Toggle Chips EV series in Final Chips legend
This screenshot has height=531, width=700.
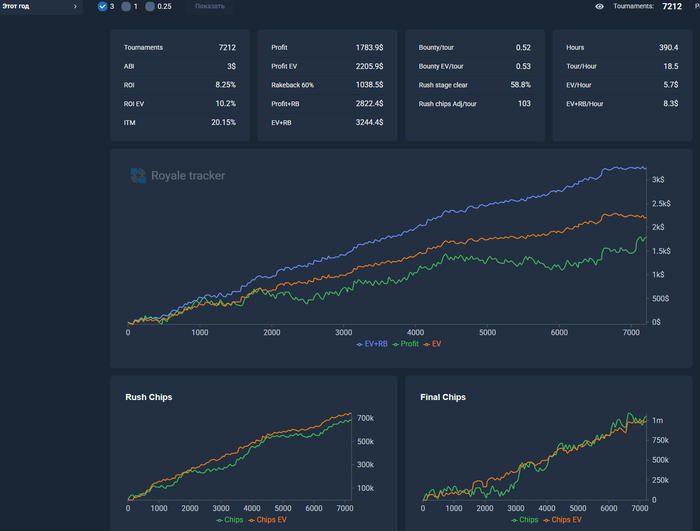[562, 520]
